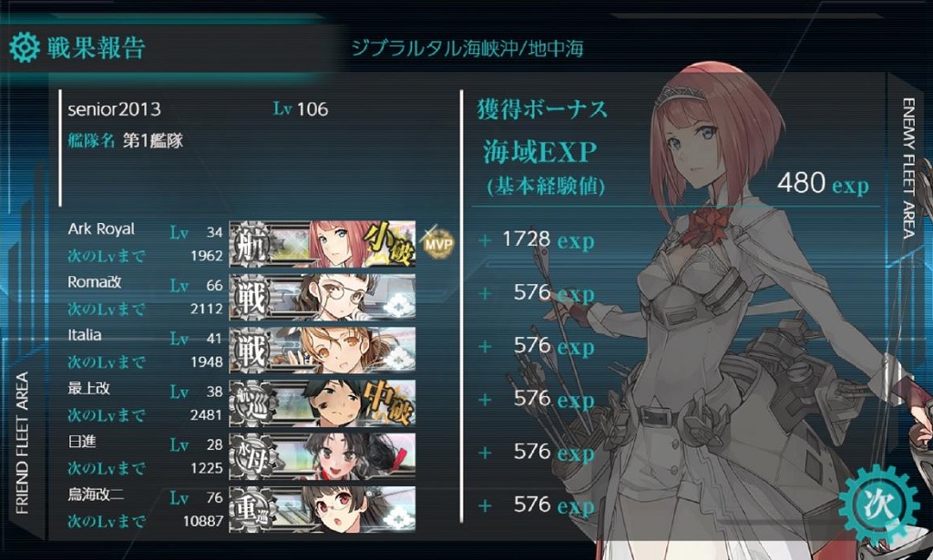This screenshot has width=933, height=560.
Task: Click the gear icon next to 戦果報告
Action: pos(25,47)
